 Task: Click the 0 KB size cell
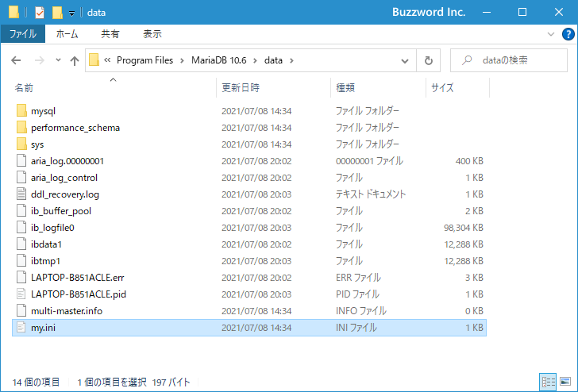point(474,311)
